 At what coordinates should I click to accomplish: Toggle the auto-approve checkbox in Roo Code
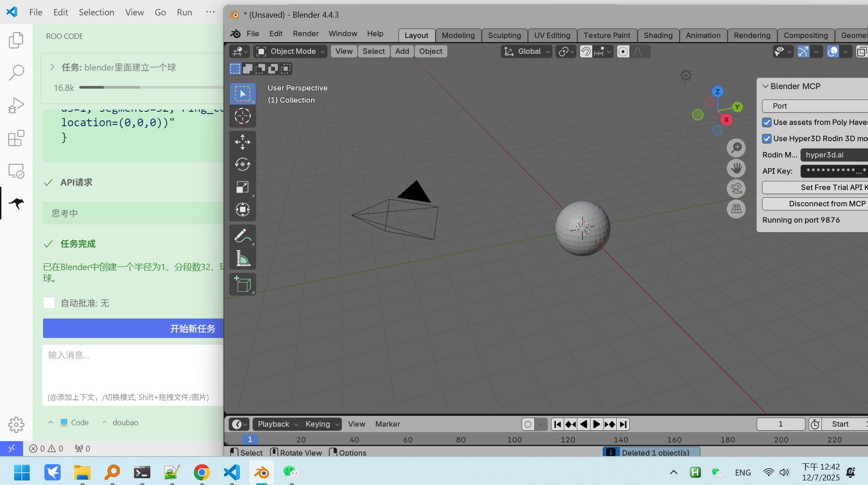[49, 303]
